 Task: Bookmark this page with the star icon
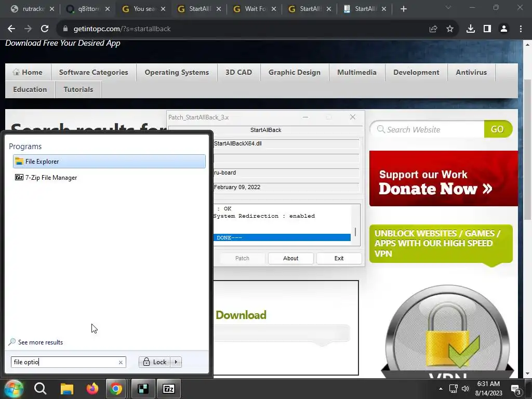click(x=450, y=29)
